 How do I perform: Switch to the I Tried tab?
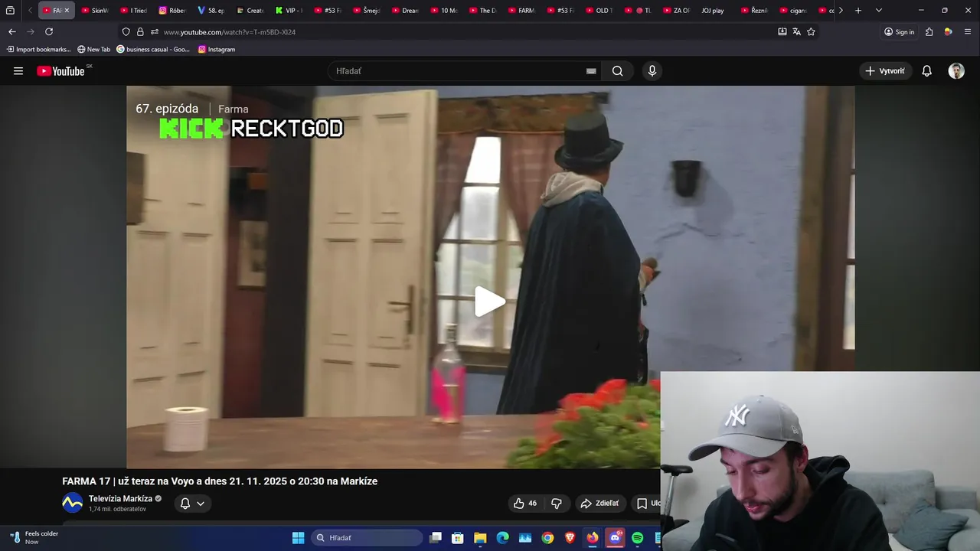point(134,11)
